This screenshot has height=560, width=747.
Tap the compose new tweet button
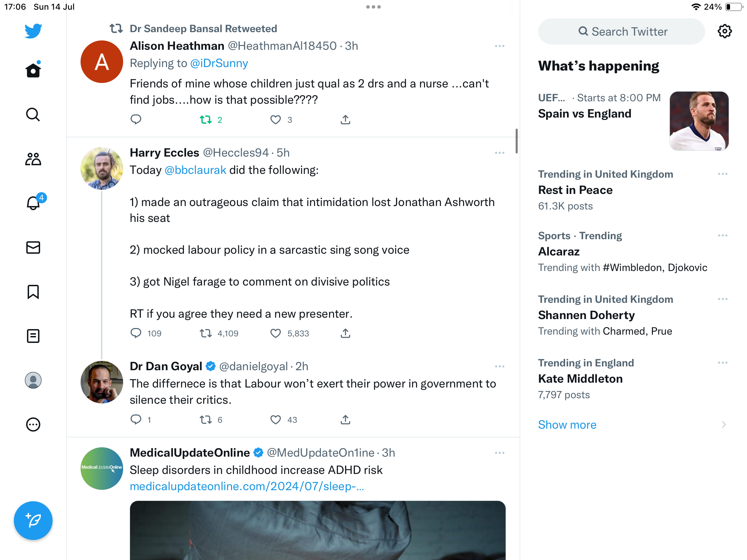coord(33,521)
